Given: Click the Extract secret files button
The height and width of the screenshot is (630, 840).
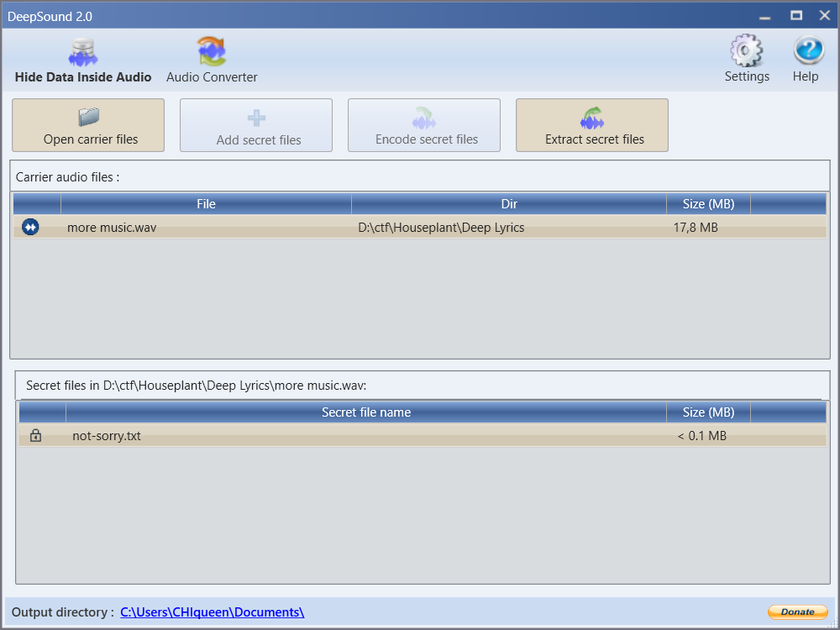Looking at the screenshot, I should [592, 125].
